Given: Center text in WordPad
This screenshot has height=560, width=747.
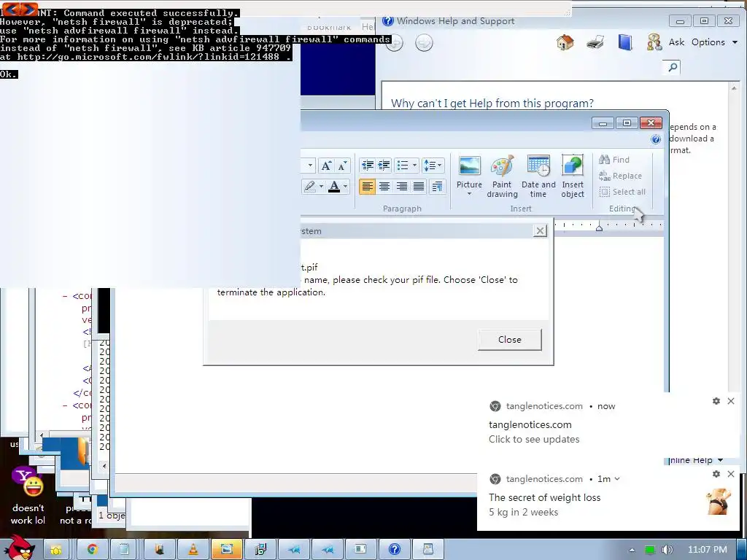Looking at the screenshot, I should tap(384, 186).
